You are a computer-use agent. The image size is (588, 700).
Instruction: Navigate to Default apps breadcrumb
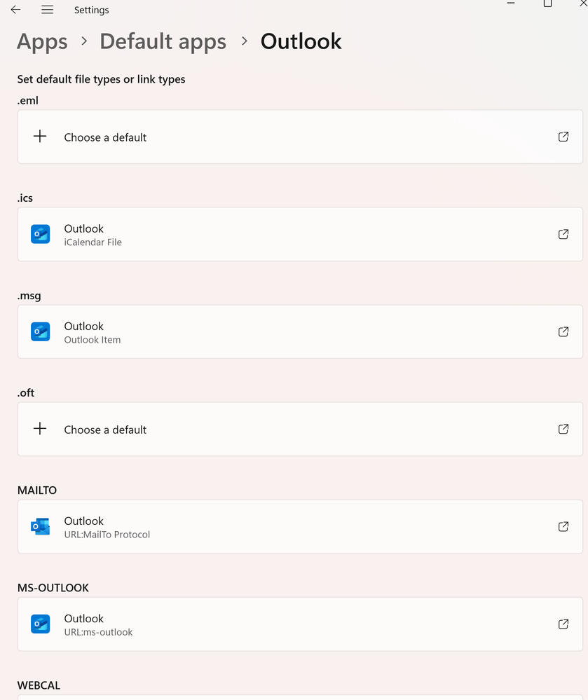[163, 41]
